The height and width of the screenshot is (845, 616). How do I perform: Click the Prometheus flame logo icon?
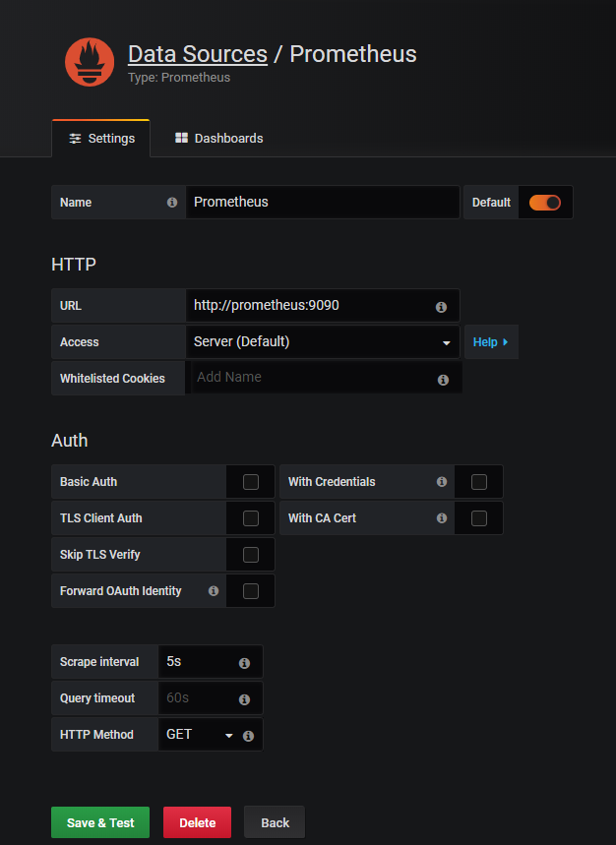(90, 62)
